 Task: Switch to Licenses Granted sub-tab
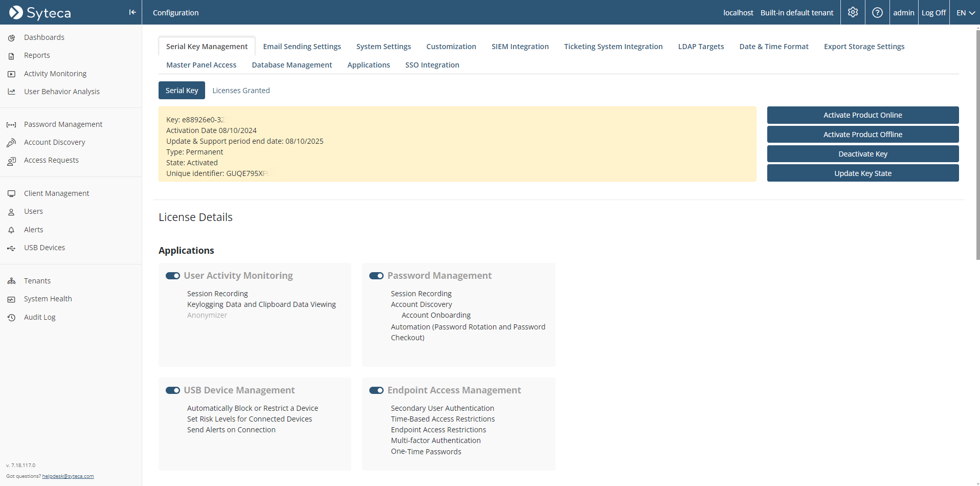click(x=241, y=91)
